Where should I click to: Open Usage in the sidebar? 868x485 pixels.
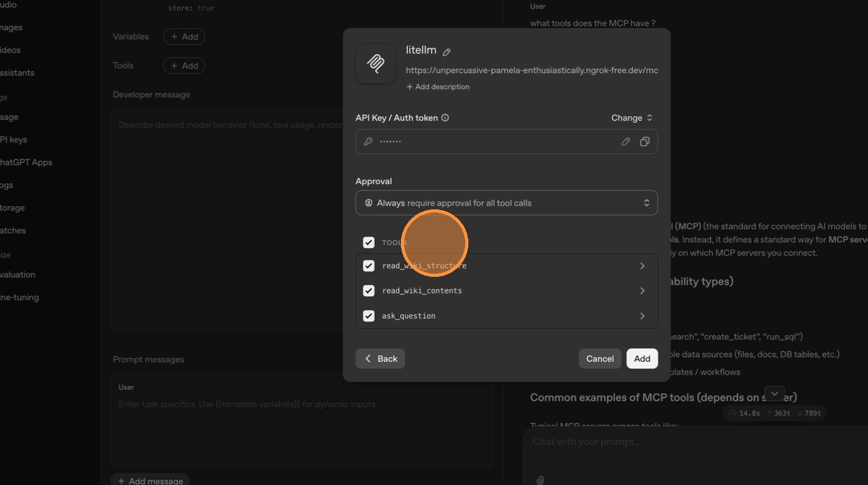[9, 117]
